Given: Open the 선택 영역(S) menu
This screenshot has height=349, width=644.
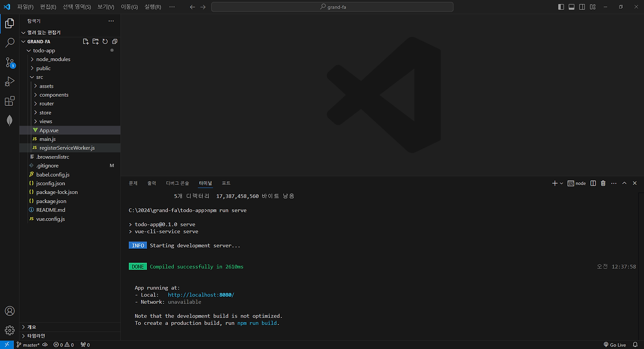Looking at the screenshot, I should 77,7.
